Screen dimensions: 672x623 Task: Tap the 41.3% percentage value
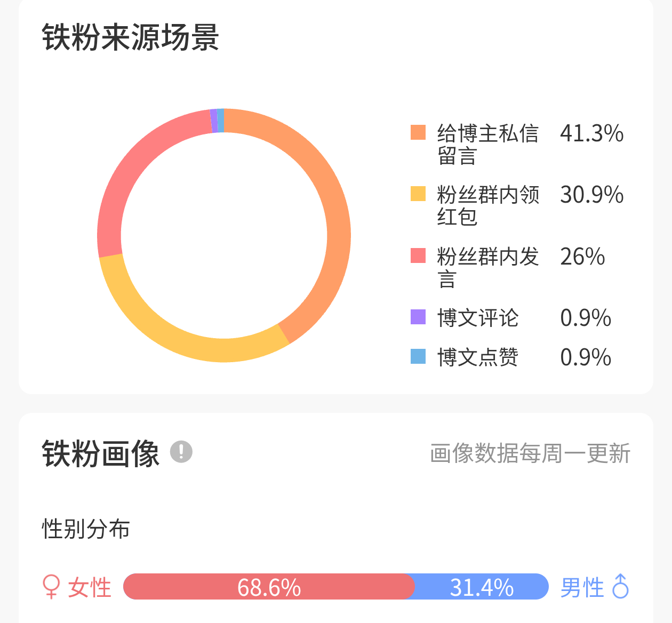591,133
